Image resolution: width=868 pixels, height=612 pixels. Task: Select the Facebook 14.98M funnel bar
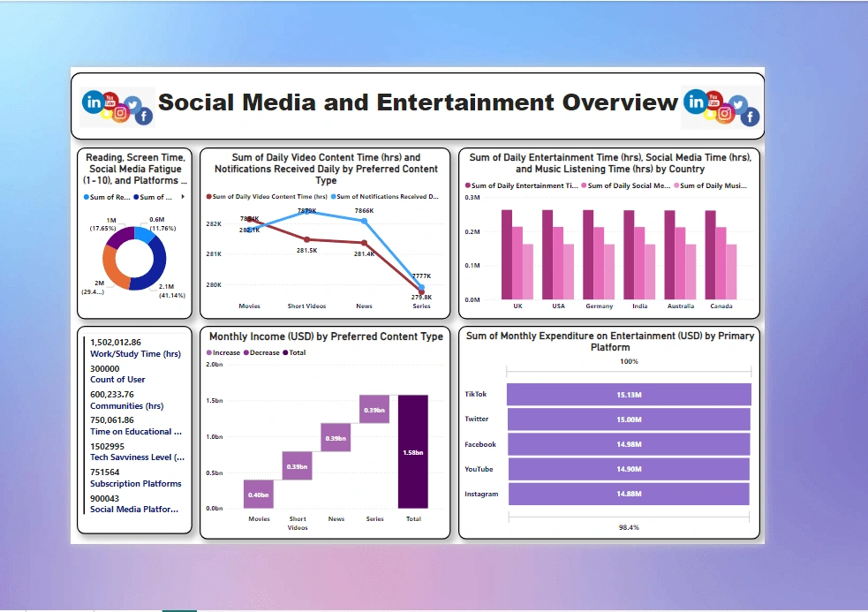(629, 444)
